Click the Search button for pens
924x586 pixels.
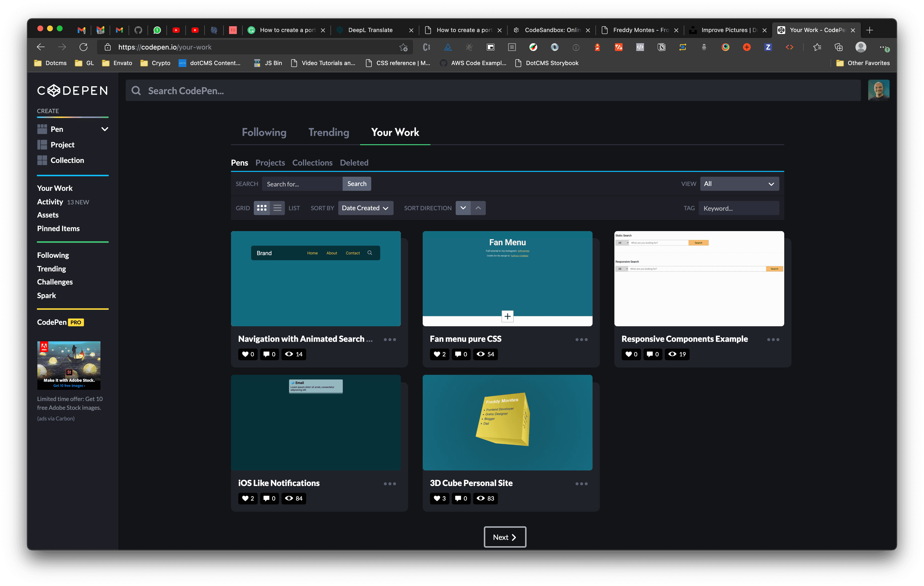356,184
